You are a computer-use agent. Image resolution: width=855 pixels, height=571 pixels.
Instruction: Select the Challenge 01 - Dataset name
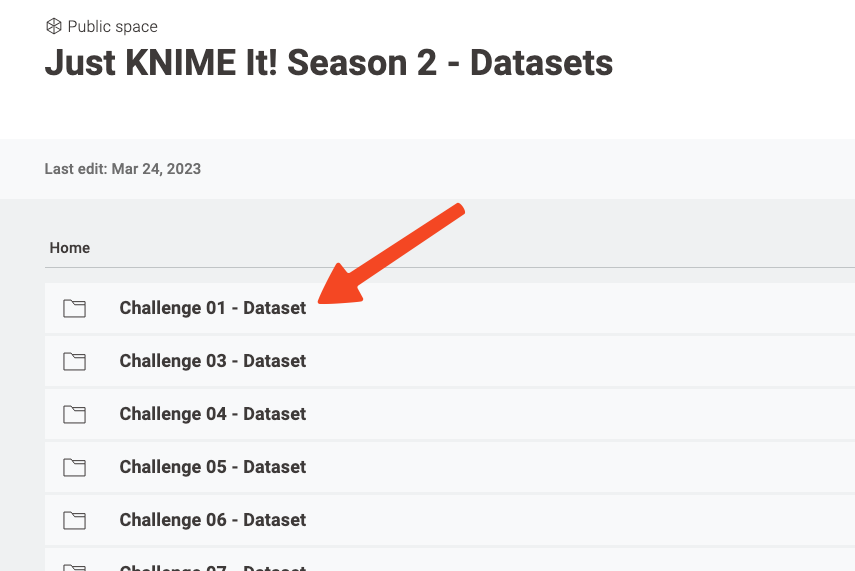213,308
